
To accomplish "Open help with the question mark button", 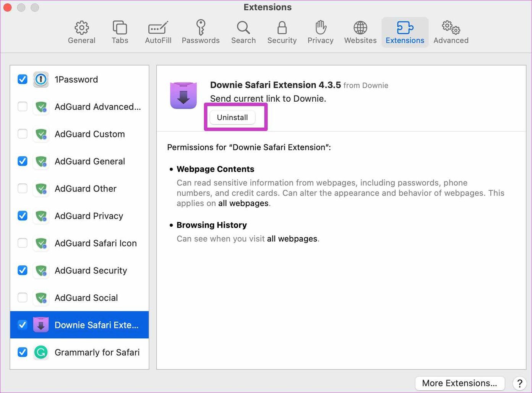I will pos(519,383).
